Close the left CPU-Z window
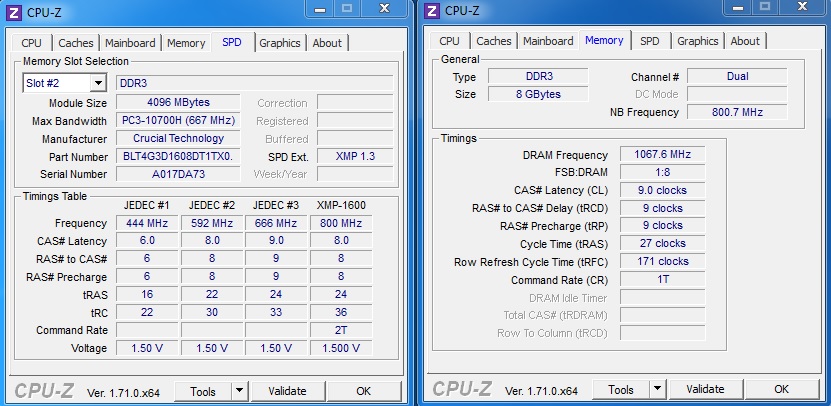Viewport: 831px width, 406px height. click(x=386, y=8)
